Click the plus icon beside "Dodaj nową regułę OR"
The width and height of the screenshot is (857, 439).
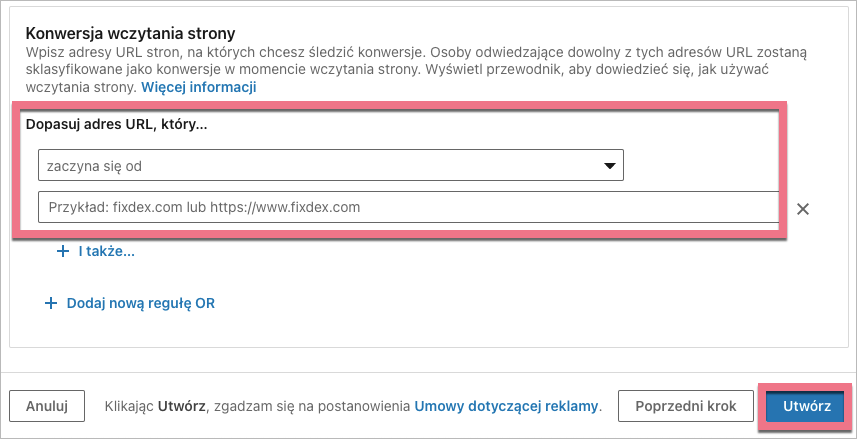(51, 302)
